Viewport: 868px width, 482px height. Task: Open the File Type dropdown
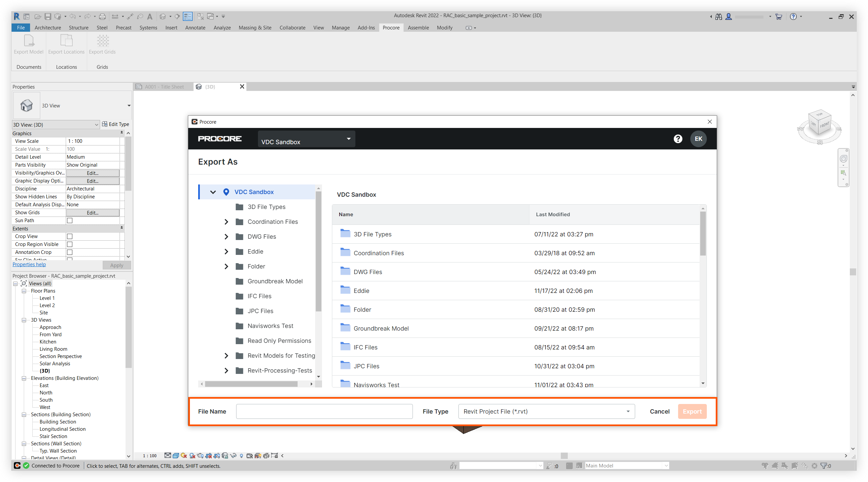[546, 411]
